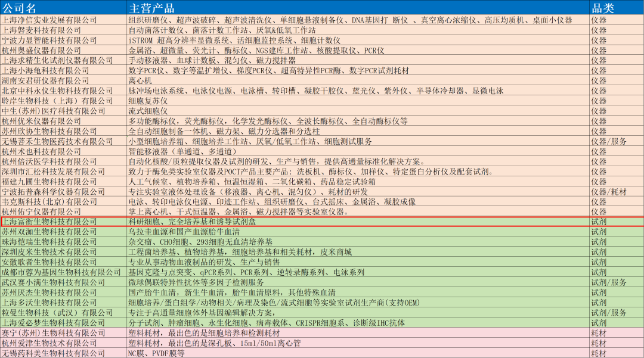Select the 杭州爱津生物技术有限公司 cell
Screen dimensions: 644x358
click(63, 343)
